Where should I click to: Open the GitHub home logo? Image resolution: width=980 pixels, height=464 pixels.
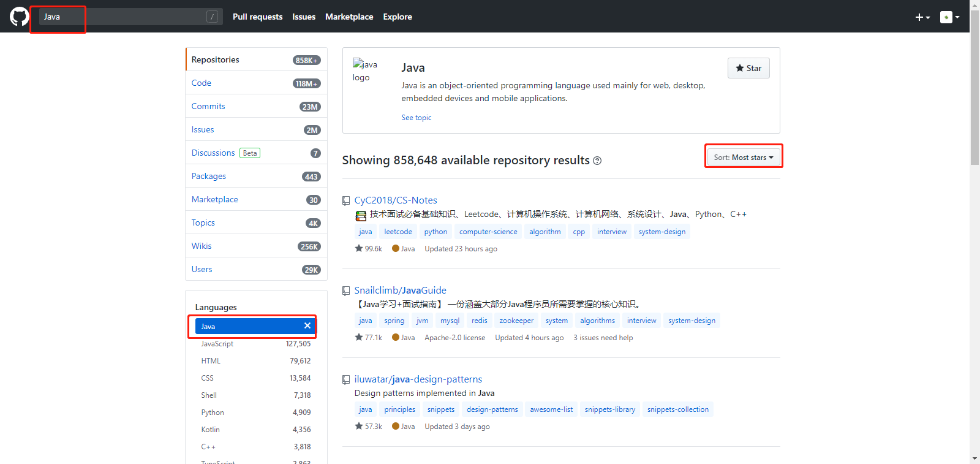(x=20, y=17)
